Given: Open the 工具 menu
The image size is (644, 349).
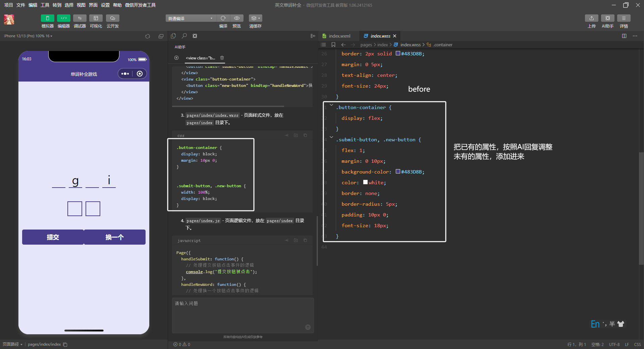Looking at the screenshot, I should [45, 5].
